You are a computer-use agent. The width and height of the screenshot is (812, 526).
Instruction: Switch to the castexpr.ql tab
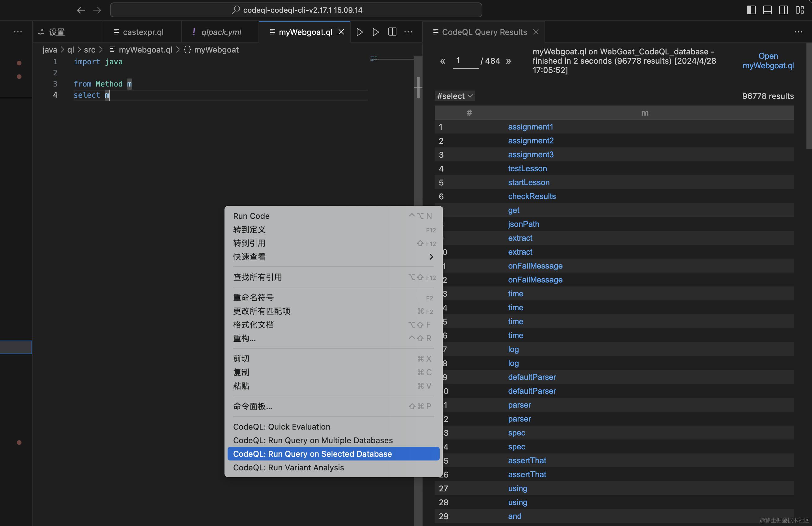click(143, 32)
